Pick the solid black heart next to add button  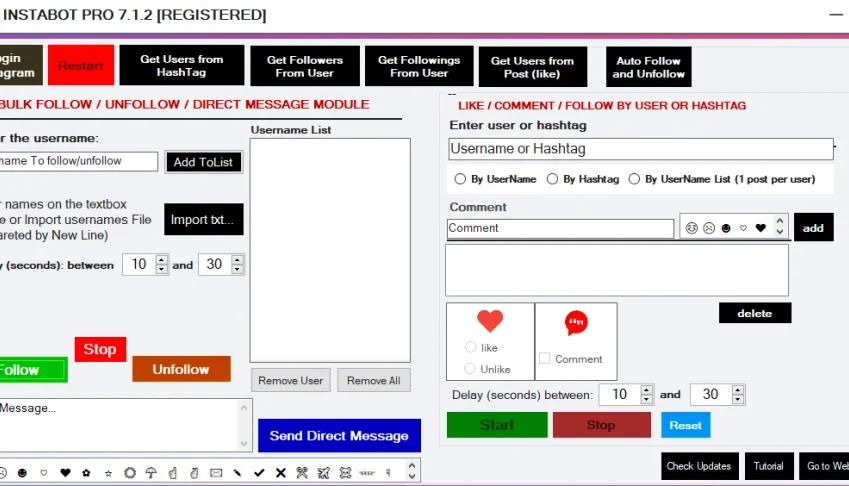click(761, 228)
